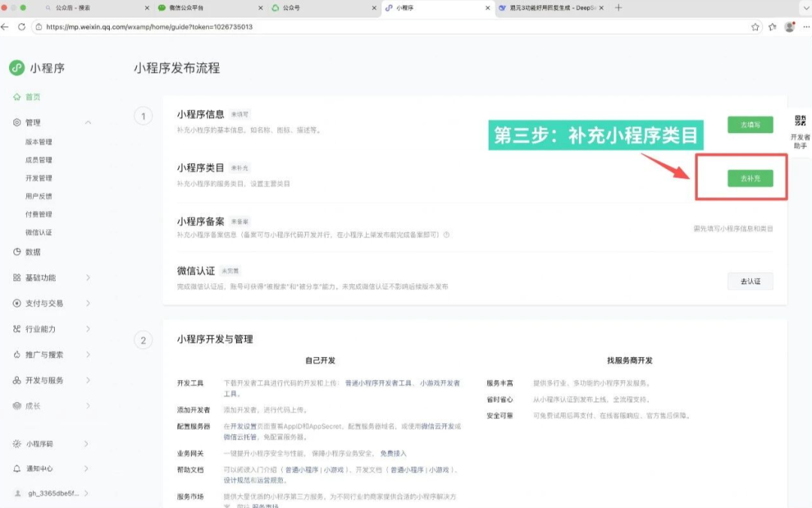This screenshot has height=508, width=812.
Task: Open 用户反馈 in the sidebar
Action: click(39, 196)
